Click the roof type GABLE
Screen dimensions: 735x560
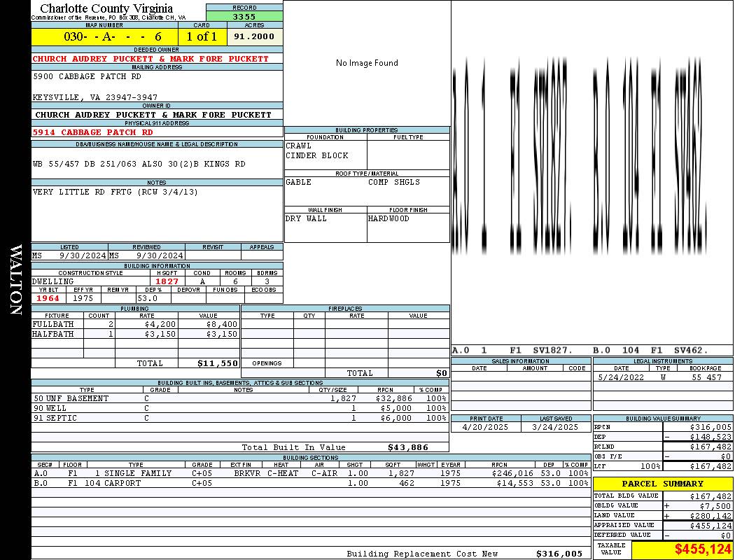tap(298, 182)
